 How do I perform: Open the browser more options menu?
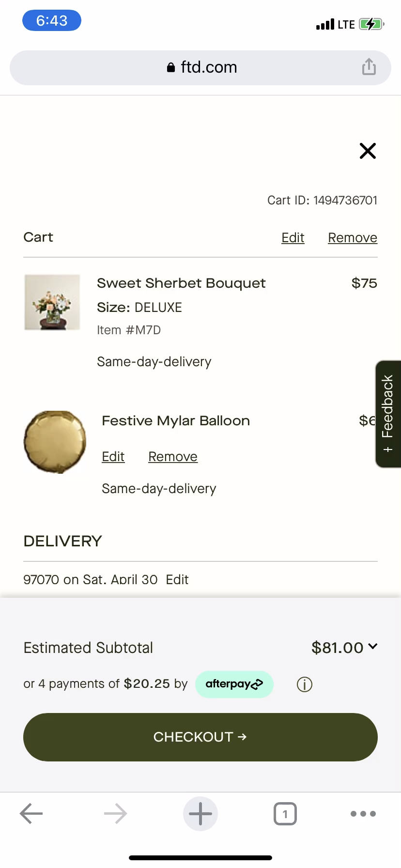pyautogui.click(x=363, y=813)
